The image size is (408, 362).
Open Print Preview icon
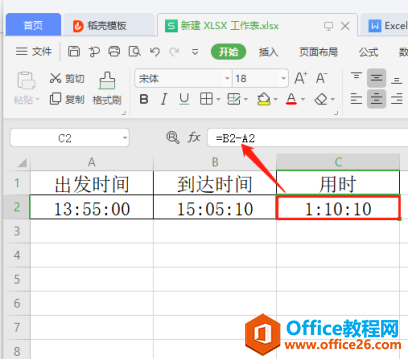pos(134,52)
